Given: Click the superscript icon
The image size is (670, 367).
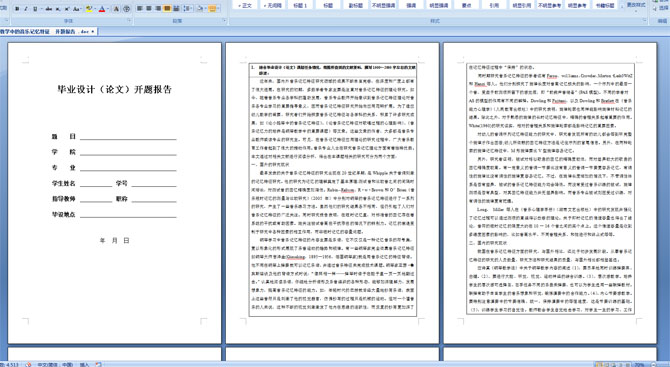Looking at the screenshot, I should click(67, 9).
